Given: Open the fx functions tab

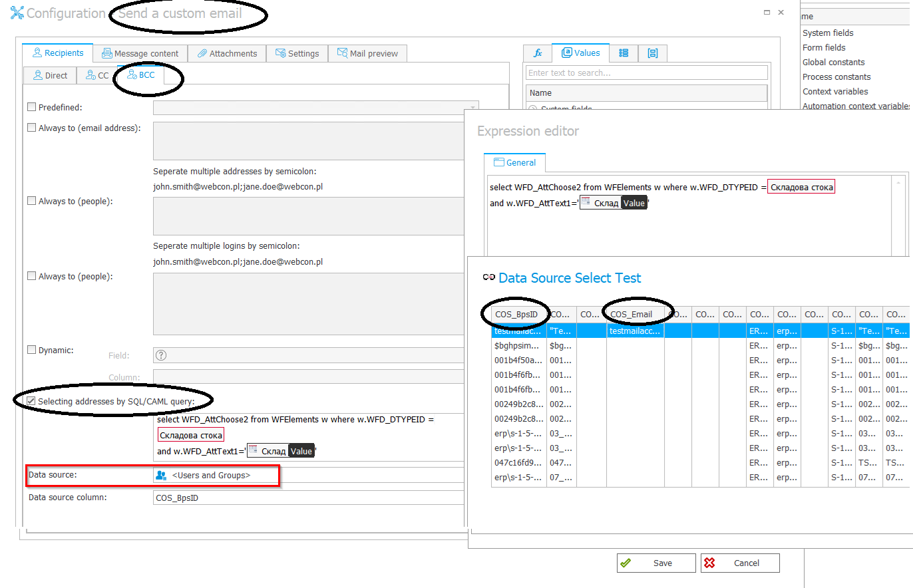Looking at the screenshot, I should click(538, 53).
